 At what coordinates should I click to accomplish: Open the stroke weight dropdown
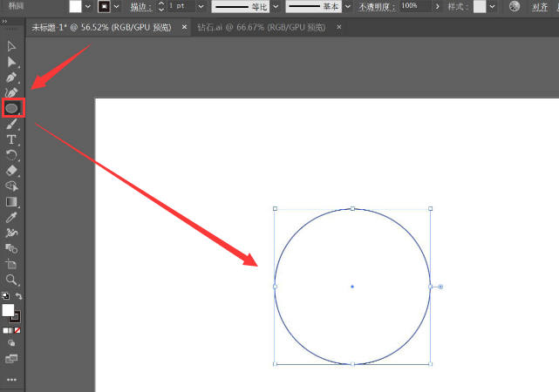pyautogui.click(x=201, y=6)
